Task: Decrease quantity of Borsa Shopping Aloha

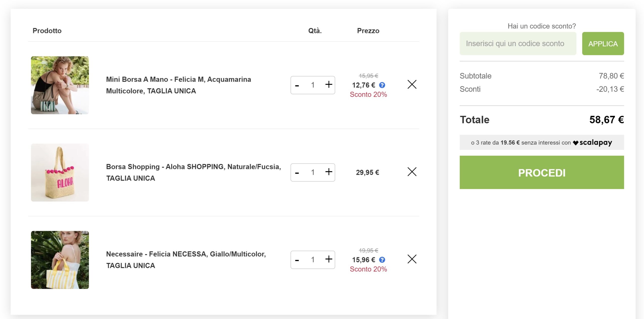Action: coord(297,173)
